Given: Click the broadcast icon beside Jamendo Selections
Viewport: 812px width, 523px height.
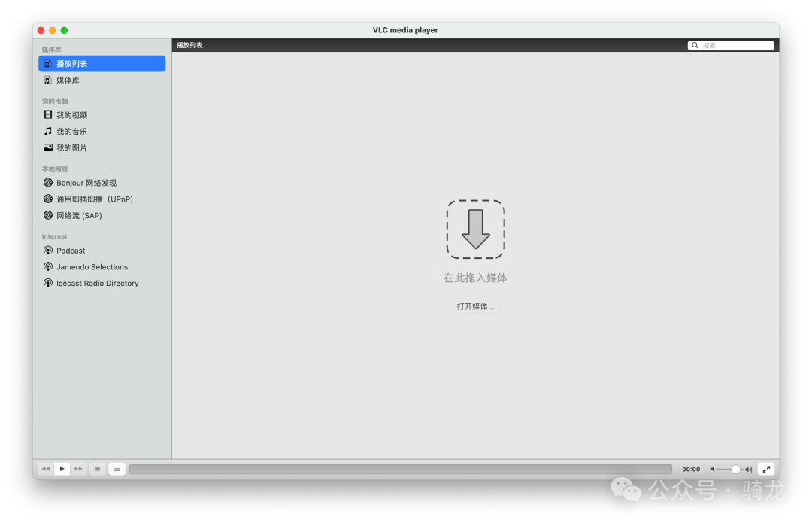Looking at the screenshot, I should (x=47, y=267).
